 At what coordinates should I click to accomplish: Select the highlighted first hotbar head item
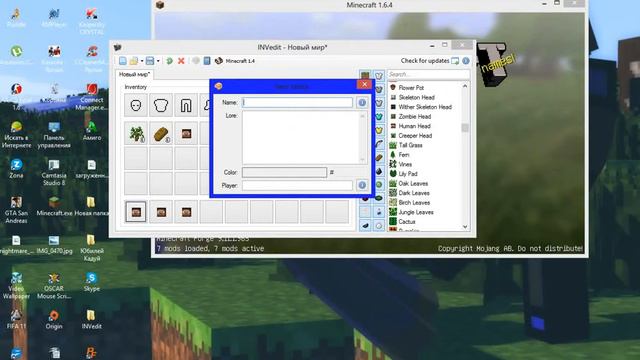[136, 212]
